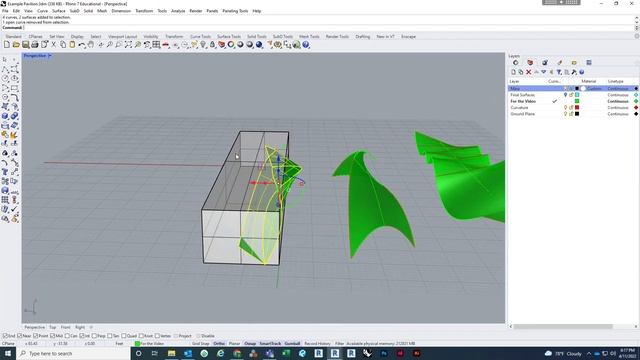
Task: Toggle lock icon of Ground Plane layer
Action: click(x=571, y=114)
